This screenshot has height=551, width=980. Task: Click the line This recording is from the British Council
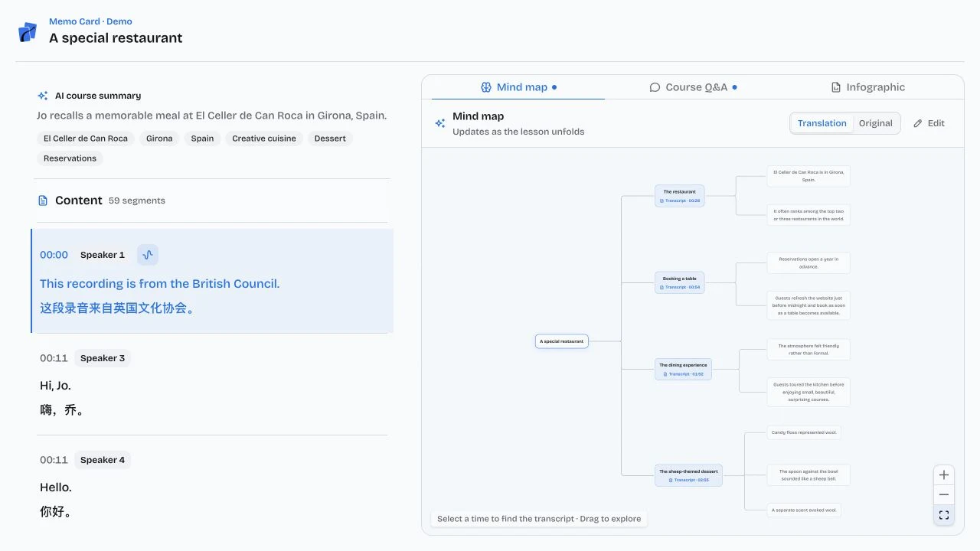click(x=160, y=284)
